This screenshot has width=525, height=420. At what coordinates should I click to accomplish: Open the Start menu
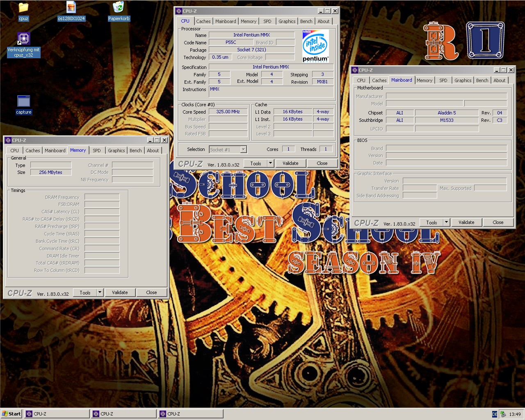11,414
